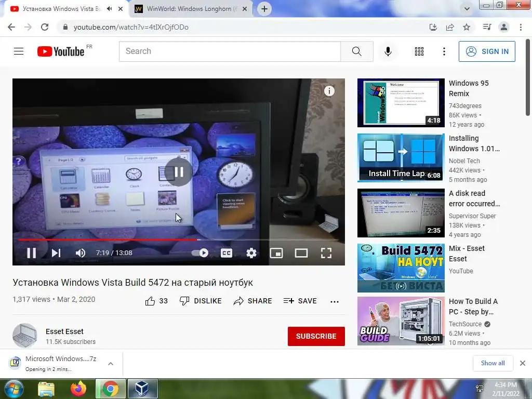532x399 pixels.
Task: Open the Windows 95 Remix thumbnail
Action: point(401,103)
